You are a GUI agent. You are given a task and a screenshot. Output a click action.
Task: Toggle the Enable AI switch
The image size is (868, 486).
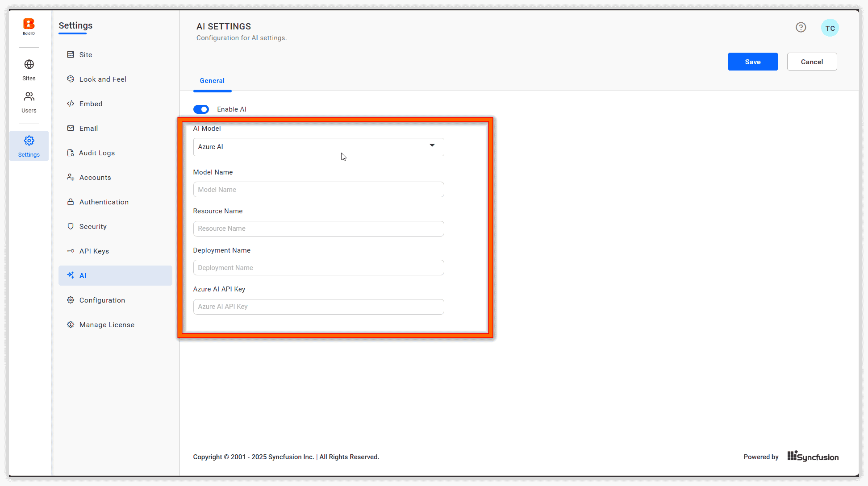(x=201, y=109)
